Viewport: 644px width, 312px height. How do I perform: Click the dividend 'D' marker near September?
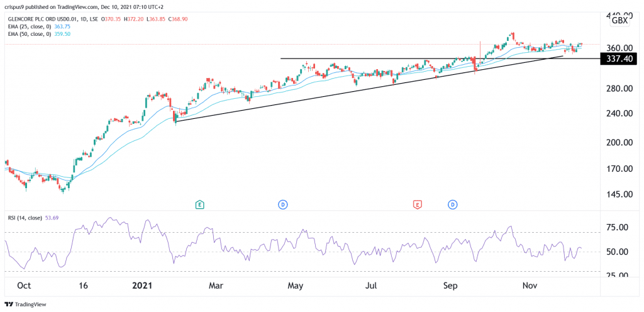tap(453, 204)
